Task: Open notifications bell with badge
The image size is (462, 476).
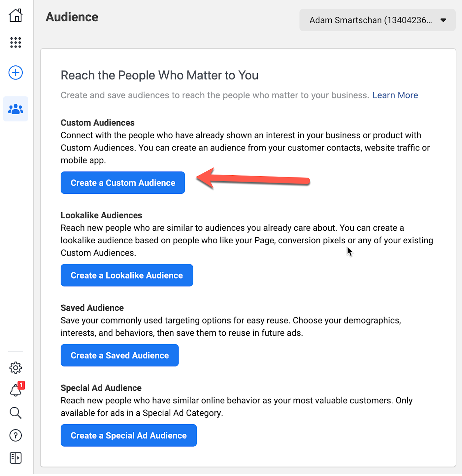Action: tap(16, 390)
